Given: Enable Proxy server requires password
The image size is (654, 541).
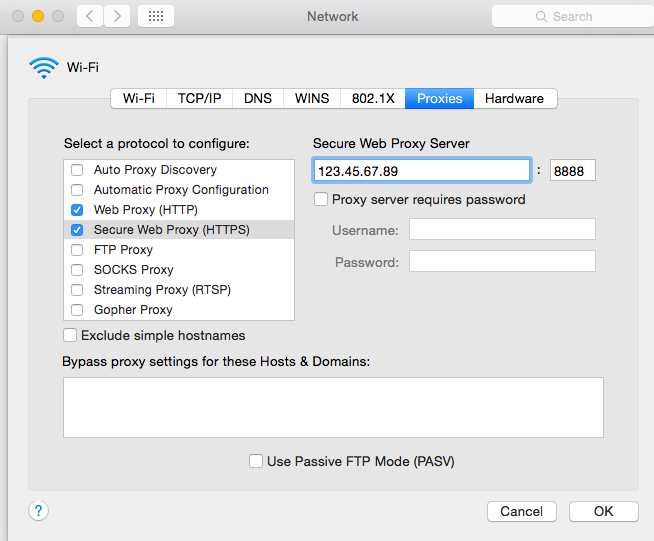Looking at the screenshot, I should 321,199.
